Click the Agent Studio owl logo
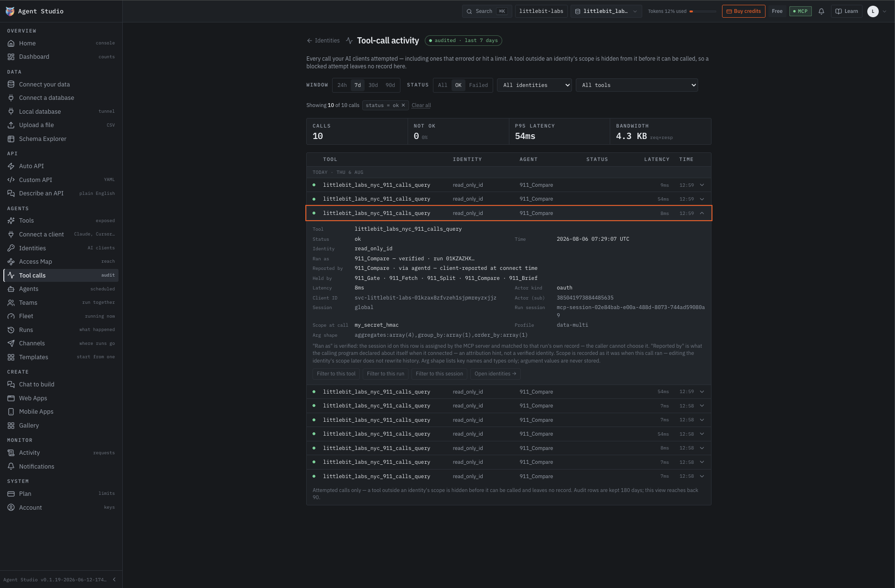 click(10, 11)
